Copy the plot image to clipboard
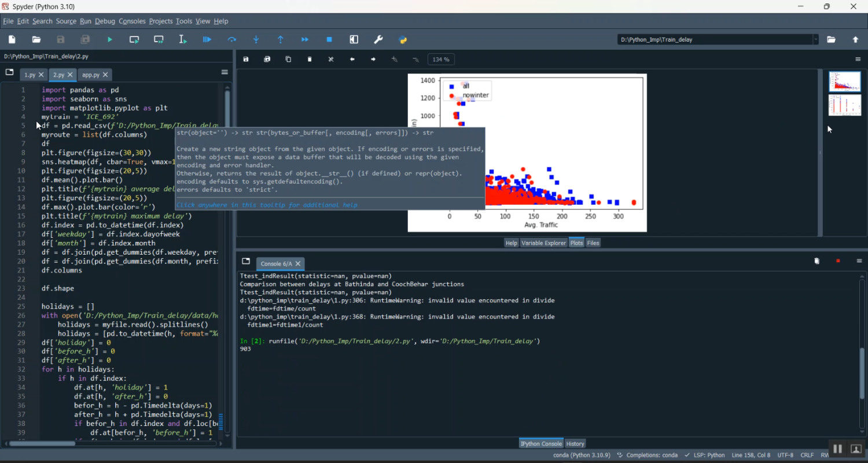Screen dimensions: 868x463 [x=288, y=60]
